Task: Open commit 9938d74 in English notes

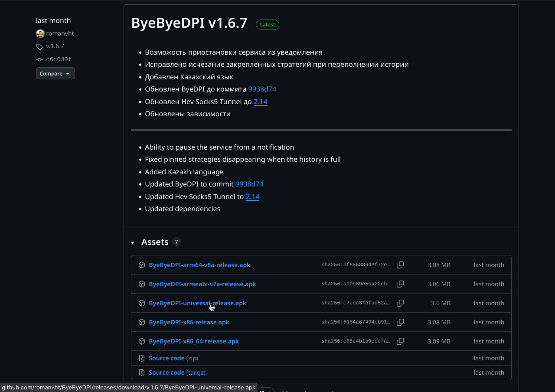Action: [249, 184]
